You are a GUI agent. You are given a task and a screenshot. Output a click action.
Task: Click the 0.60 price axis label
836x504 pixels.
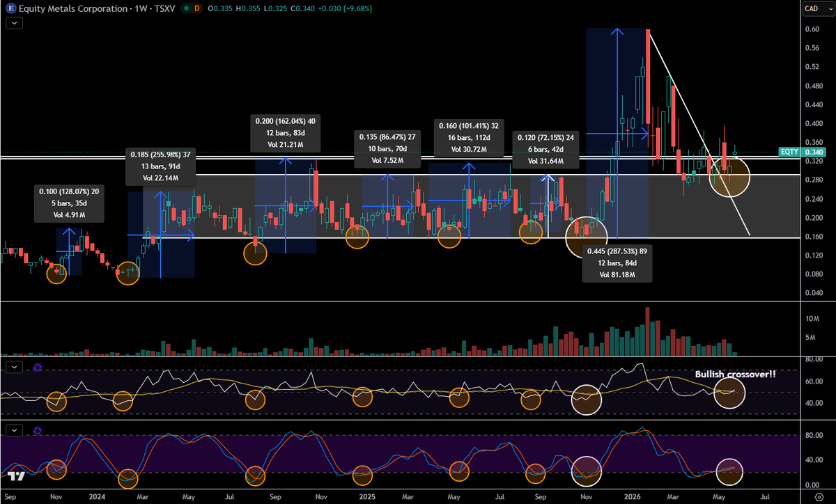812,29
